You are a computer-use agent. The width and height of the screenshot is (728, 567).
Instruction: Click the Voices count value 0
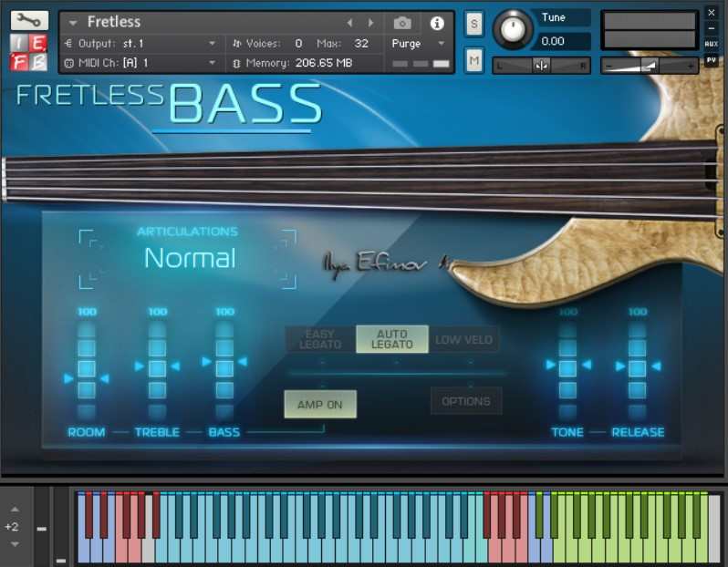pos(298,44)
